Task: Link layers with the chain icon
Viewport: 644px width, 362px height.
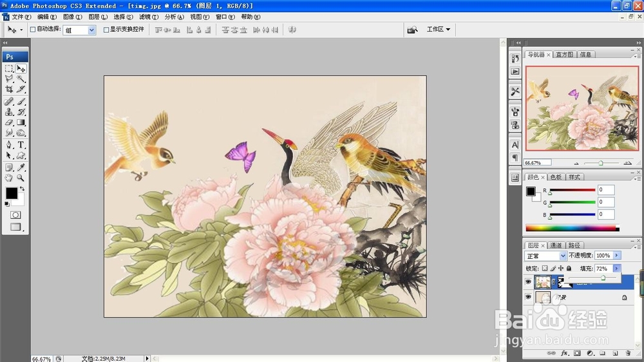Action: 551,353
